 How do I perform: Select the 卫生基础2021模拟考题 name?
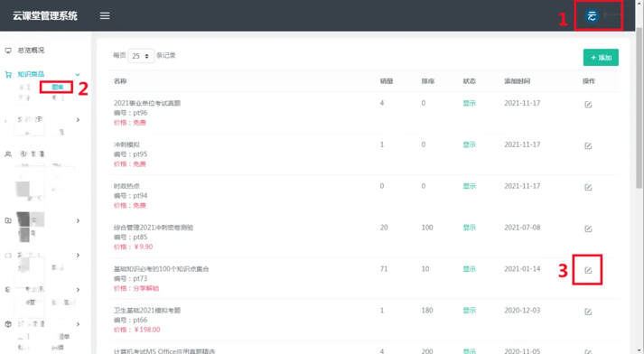tap(147, 311)
